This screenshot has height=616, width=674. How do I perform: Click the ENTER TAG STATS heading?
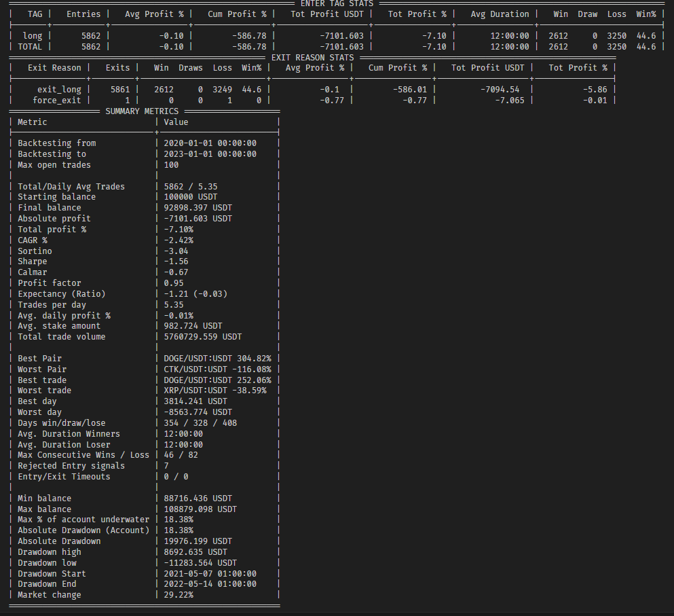337,3
